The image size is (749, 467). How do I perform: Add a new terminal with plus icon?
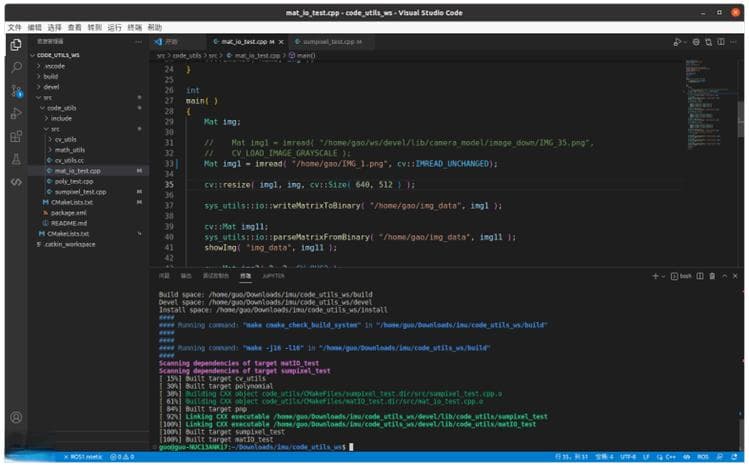(655, 276)
